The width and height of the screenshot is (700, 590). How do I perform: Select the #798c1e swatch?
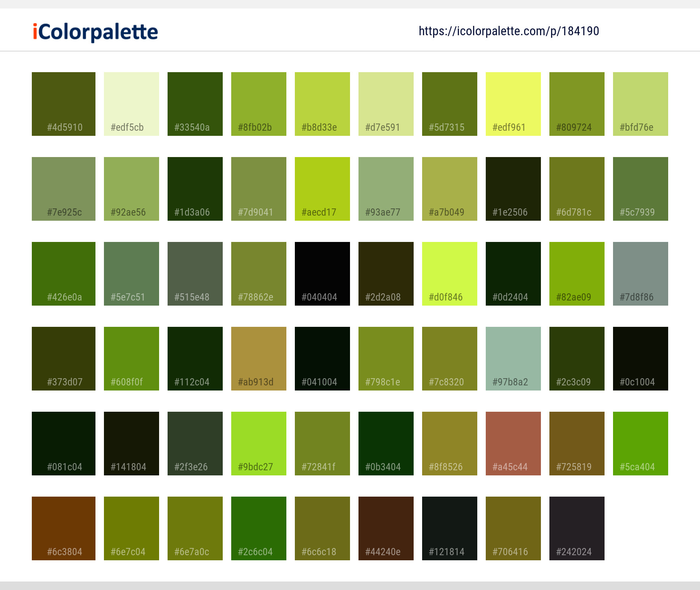386,359
